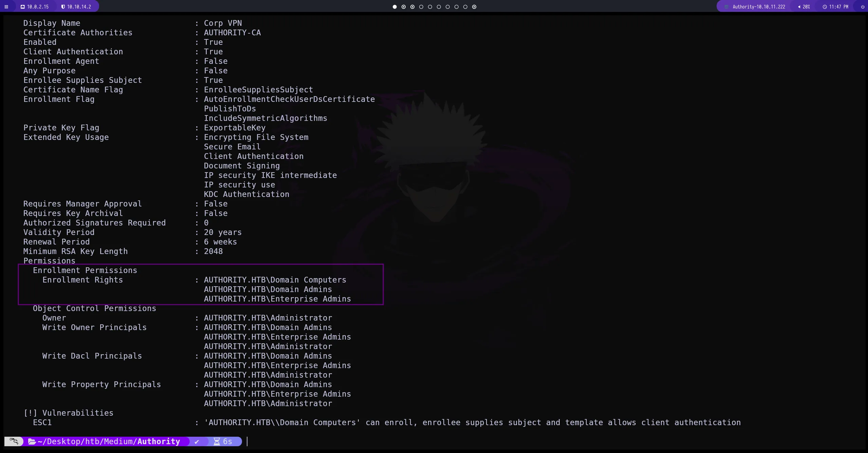The width and height of the screenshot is (868, 453).
Task: Click the clock icon beside 11:47 PM
Action: tap(825, 7)
